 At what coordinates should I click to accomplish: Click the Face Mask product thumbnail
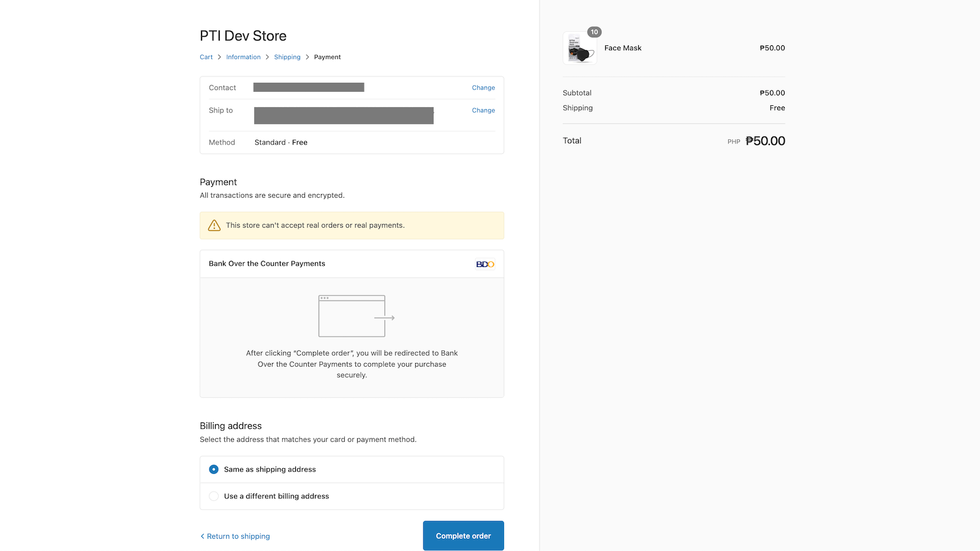click(579, 48)
